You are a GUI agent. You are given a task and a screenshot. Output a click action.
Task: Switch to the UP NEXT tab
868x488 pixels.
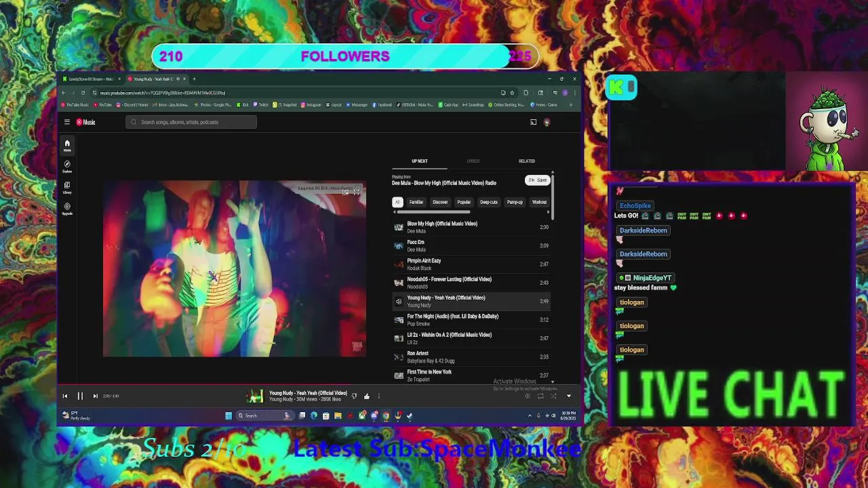coord(420,161)
